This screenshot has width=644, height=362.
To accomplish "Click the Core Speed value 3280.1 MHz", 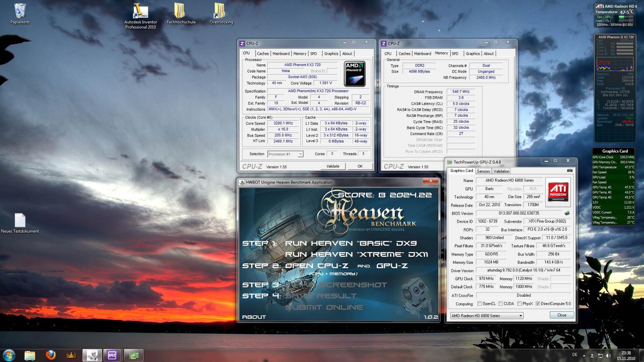I will (283, 123).
